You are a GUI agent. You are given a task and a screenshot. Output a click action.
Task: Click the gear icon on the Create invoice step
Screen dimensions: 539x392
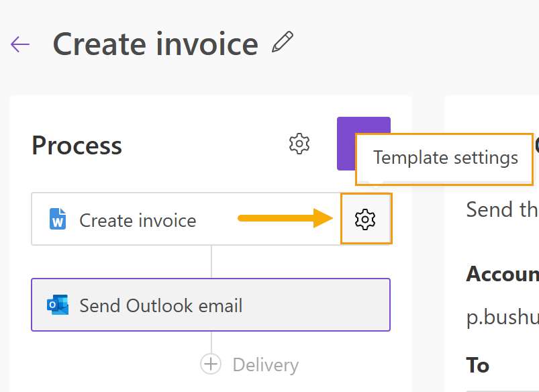click(x=366, y=219)
